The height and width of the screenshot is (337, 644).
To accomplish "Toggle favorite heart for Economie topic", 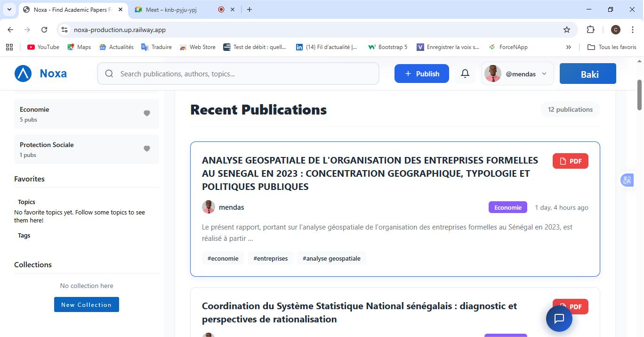I will [147, 113].
